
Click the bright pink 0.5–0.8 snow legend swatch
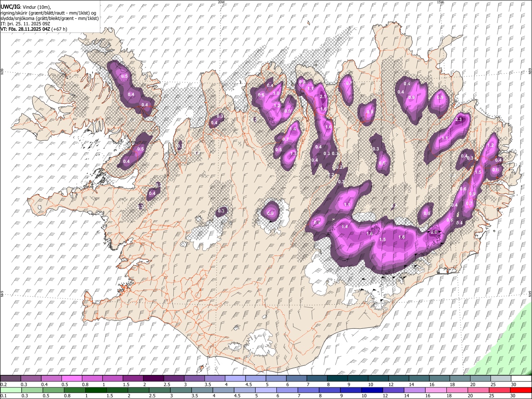click(x=71, y=379)
